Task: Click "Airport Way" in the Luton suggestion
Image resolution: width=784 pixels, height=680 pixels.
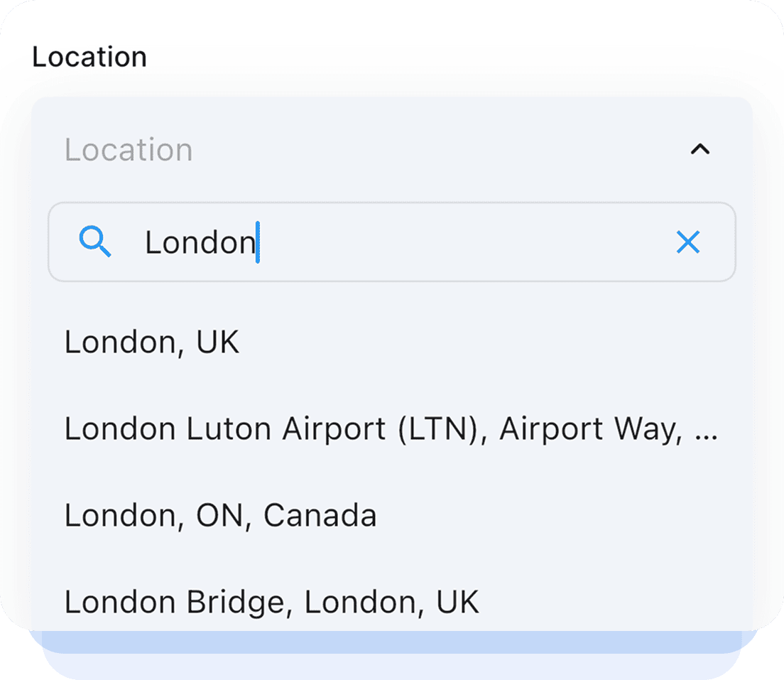Action: coord(585,429)
